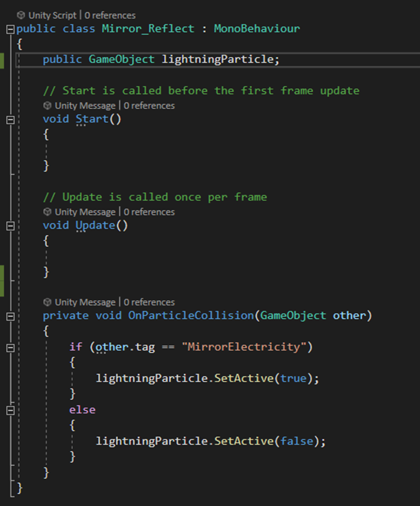Collapse the Mirror_Reflect class outline box

point(10,29)
